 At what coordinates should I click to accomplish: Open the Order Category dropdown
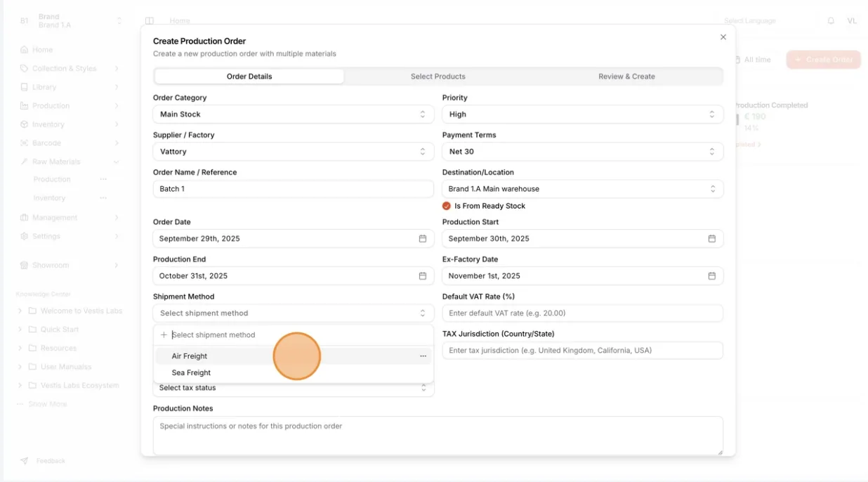click(x=294, y=115)
